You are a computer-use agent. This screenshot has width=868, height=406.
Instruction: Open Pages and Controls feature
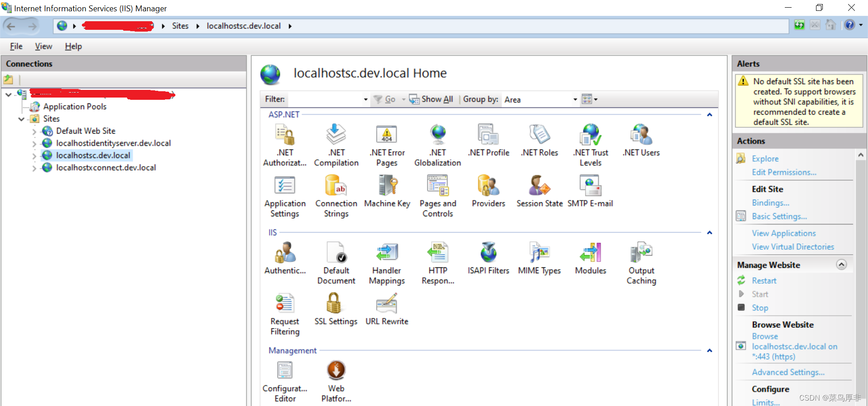click(x=438, y=196)
